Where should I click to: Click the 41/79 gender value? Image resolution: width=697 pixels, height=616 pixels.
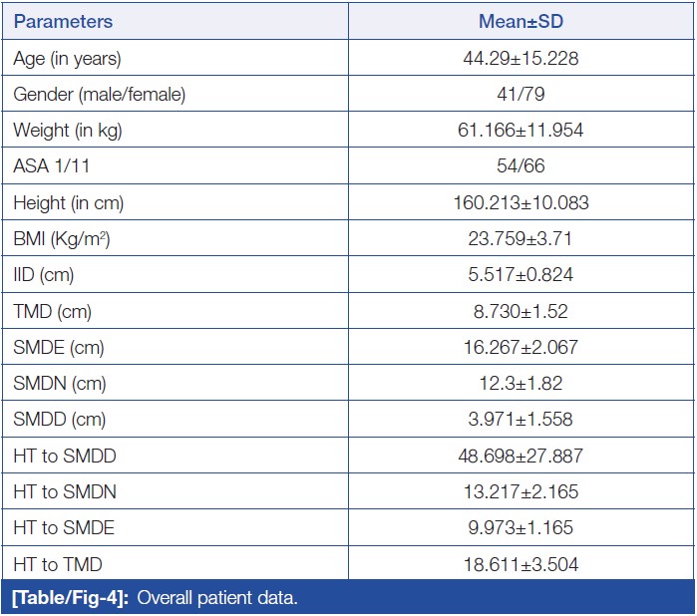click(x=521, y=95)
